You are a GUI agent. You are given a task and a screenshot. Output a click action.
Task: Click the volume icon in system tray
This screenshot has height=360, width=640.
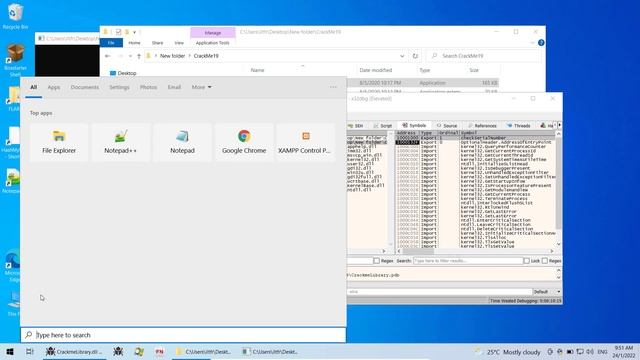click(x=590, y=351)
